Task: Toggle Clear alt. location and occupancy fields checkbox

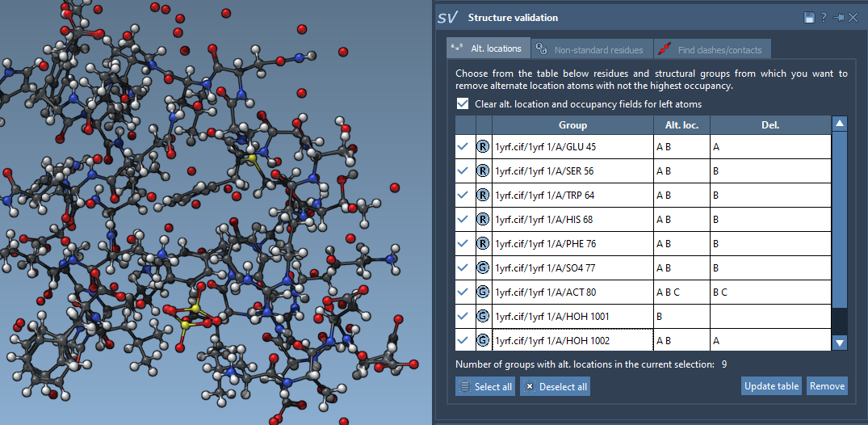Action: pos(463,104)
